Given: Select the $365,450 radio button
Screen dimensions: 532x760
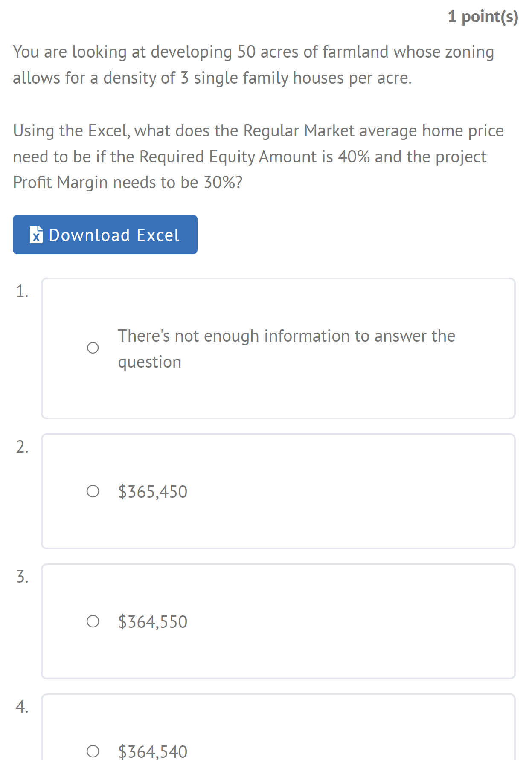Looking at the screenshot, I should (x=93, y=491).
